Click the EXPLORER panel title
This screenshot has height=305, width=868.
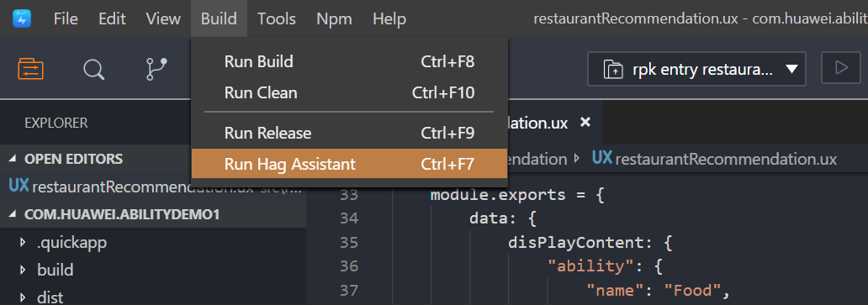pos(56,123)
